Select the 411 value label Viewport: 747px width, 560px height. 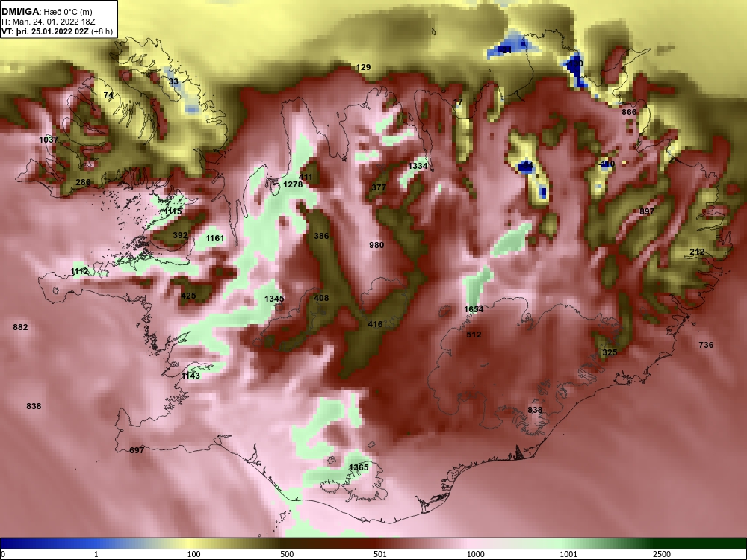tap(306, 177)
